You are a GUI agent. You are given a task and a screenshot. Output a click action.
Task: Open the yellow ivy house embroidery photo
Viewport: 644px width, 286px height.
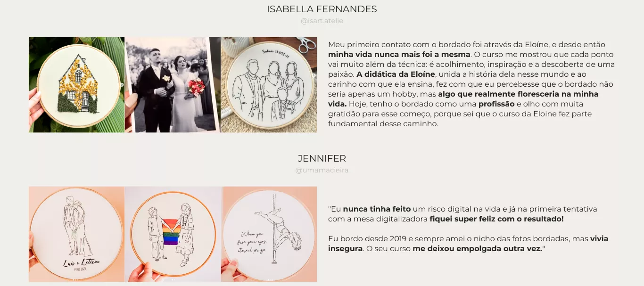click(x=77, y=85)
